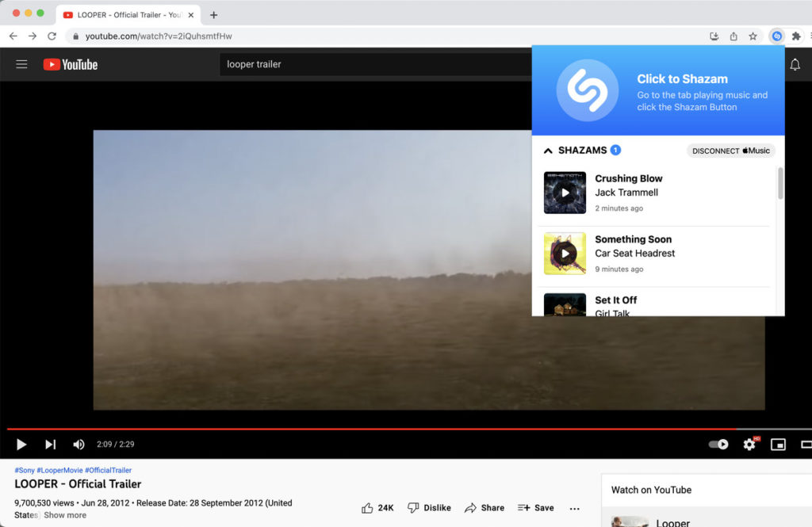Image resolution: width=812 pixels, height=527 pixels.
Task: Open the YouTube hamburger guide menu
Action: point(21,64)
